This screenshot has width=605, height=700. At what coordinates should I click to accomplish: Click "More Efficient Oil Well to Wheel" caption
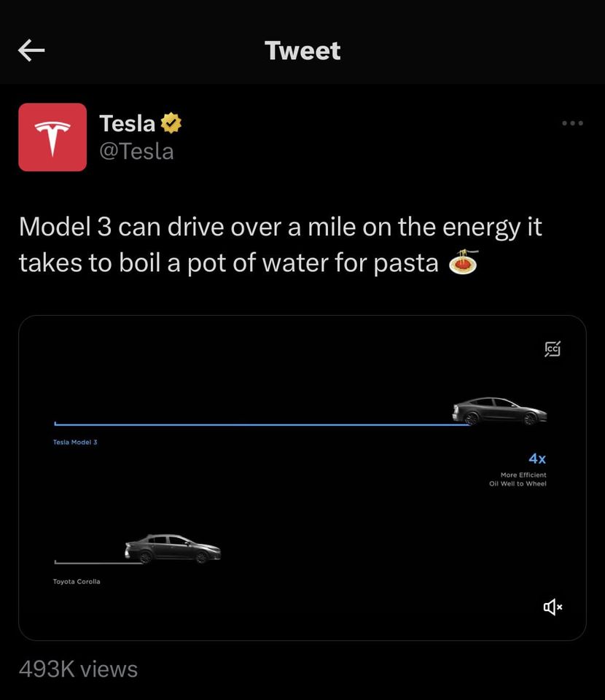(518, 479)
